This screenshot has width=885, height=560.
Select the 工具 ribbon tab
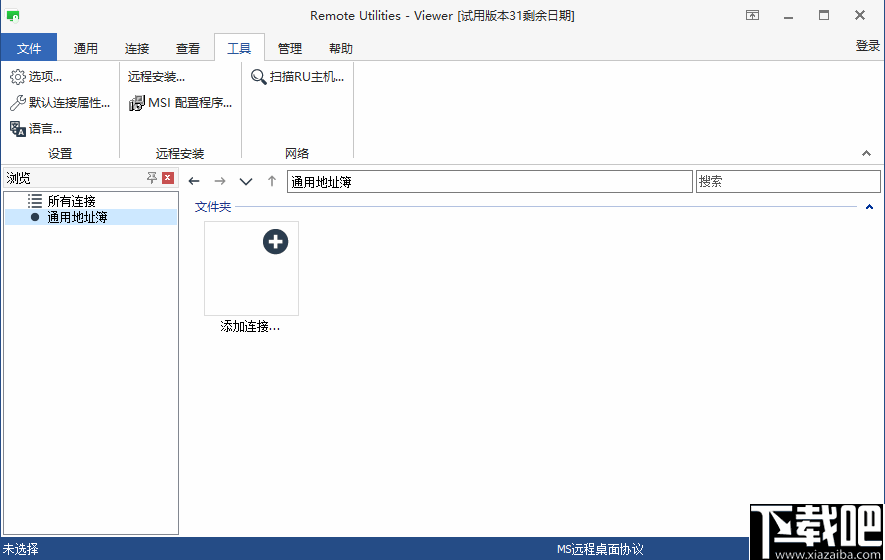tap(239, 48)
